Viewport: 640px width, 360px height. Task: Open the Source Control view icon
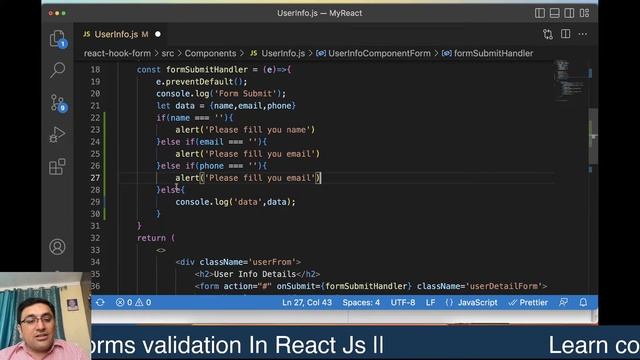pos(58,102)
